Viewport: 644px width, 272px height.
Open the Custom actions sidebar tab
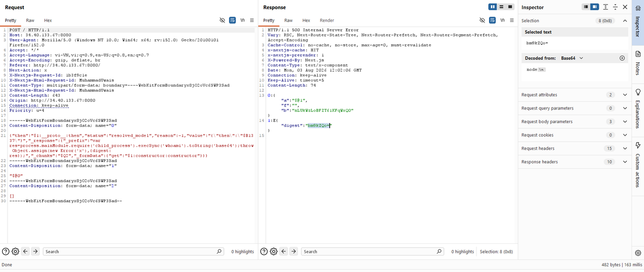(638, 165)
